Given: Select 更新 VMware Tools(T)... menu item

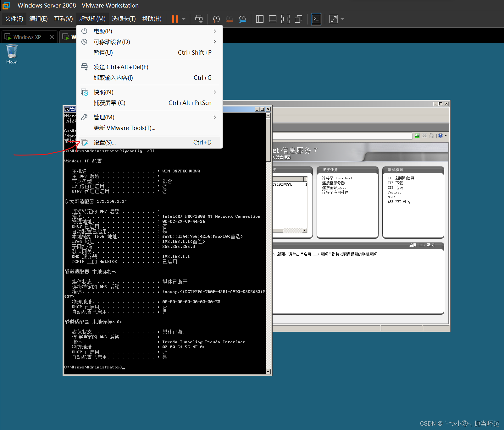Looking at the screenshot, I should (x=150, y=128).
